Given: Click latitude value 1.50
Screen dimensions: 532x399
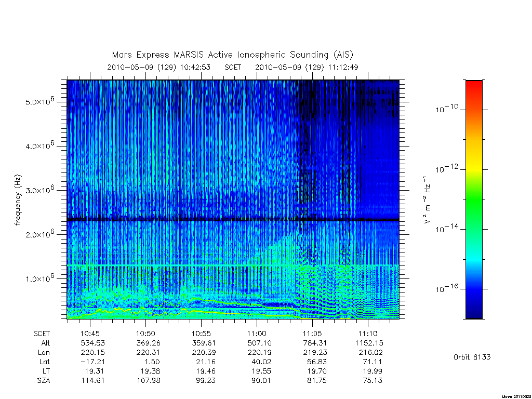Looking at the screenshot, I should tap(152, 362).
